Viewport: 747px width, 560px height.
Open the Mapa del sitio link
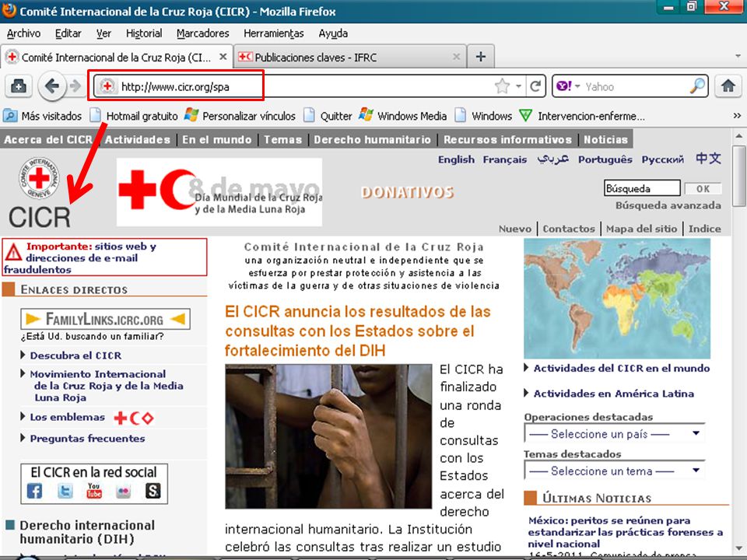(x=641, y=229)
